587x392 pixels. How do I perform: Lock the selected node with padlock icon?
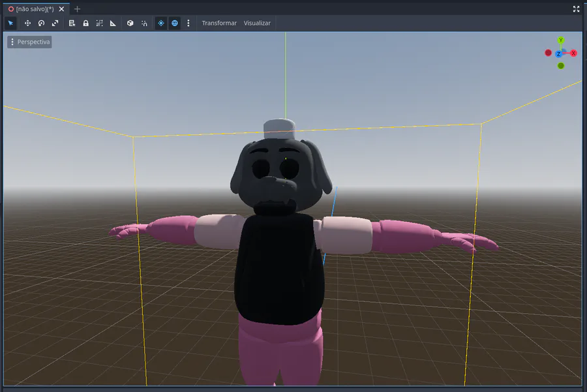tap(85, 23)
